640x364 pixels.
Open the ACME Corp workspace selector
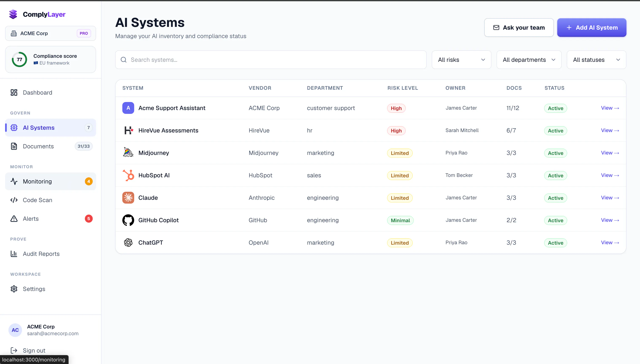click(51, 33)
